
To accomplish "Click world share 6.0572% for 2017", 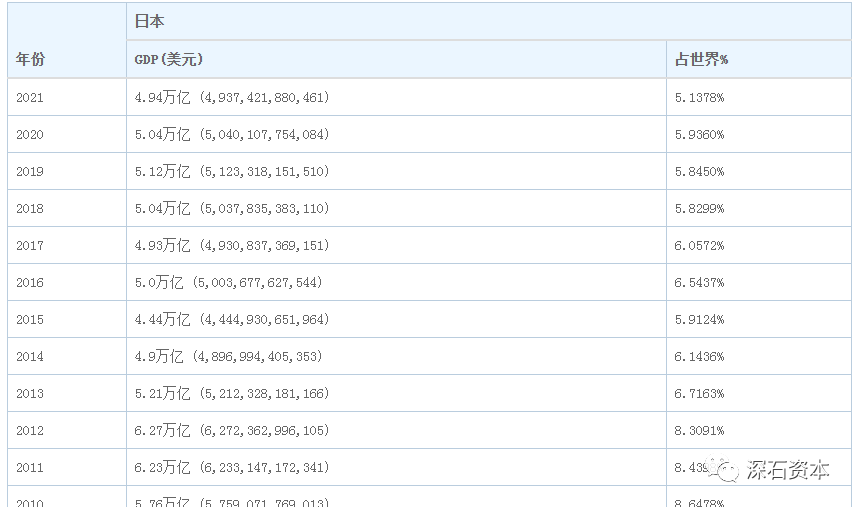I will coord(699,246).
